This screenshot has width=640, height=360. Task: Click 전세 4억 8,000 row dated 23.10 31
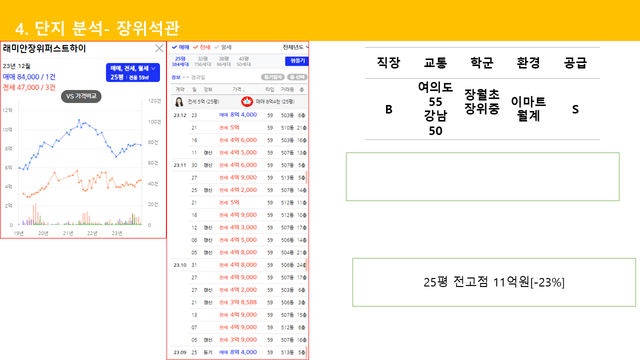pyautogui.click(x=239, y=265)
